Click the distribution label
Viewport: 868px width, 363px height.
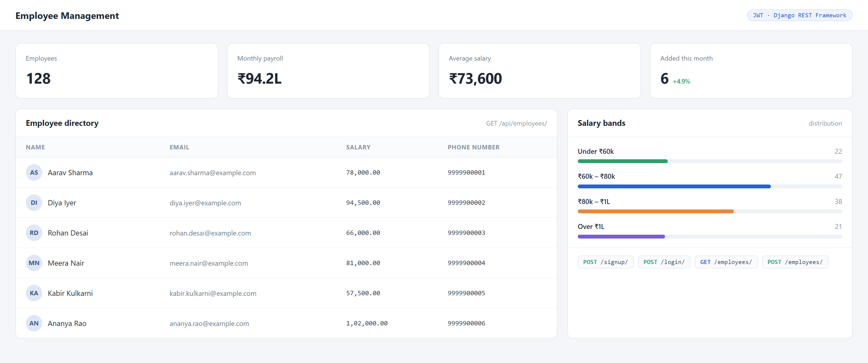[825, 123]
